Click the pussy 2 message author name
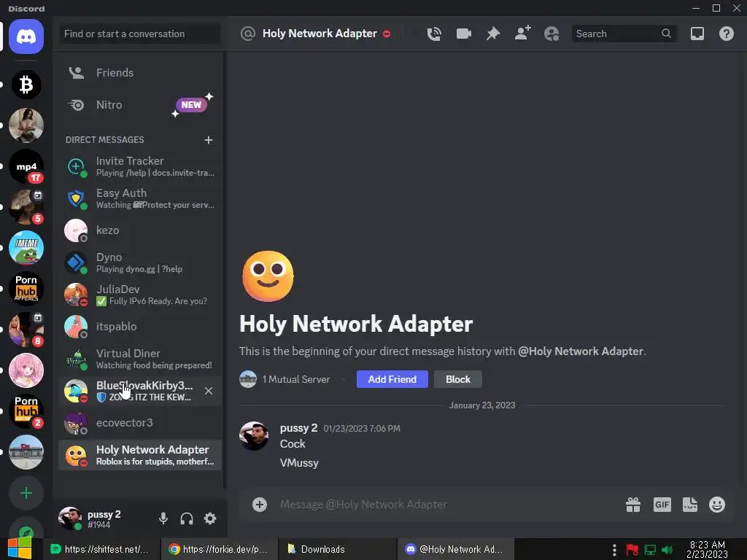747x560 pixels. [x=298, y=428]
